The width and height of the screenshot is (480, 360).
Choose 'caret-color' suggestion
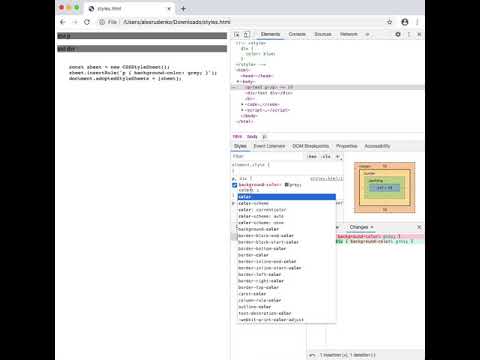pos(286,294)
